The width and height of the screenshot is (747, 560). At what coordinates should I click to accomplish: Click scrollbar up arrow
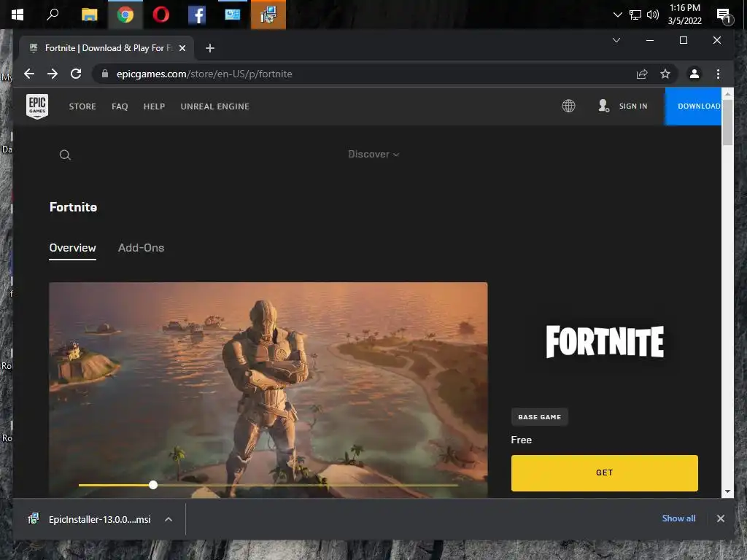[727, 94]
